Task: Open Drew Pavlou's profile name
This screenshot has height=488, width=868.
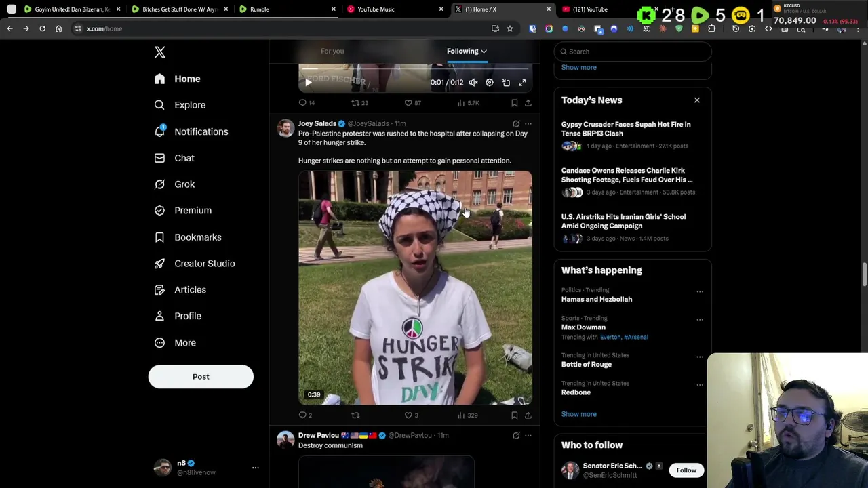Action: point(318,435)
